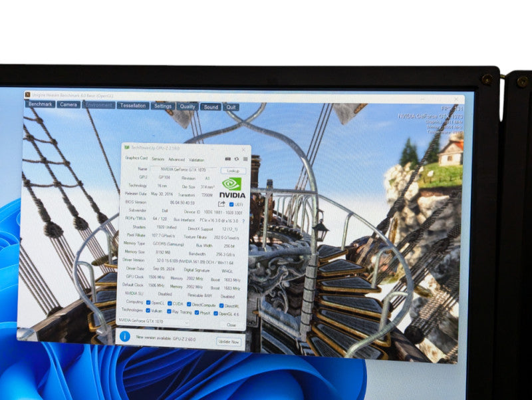Click the NVIDIA logo in GPU-Z

232,188
